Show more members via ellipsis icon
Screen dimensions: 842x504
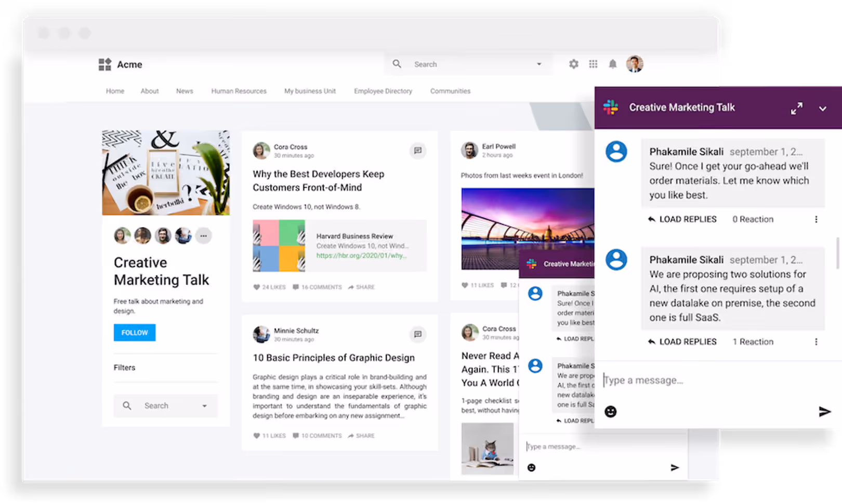pyautogui.click(x=203, y=236)
